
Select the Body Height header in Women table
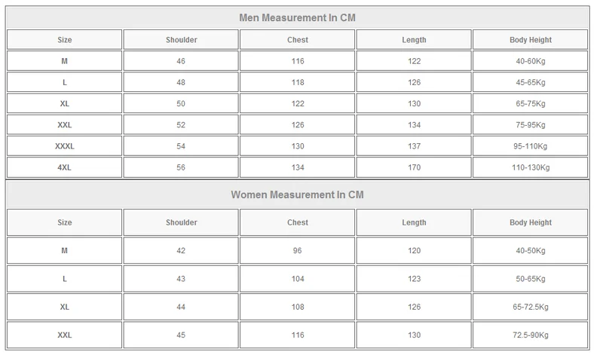tap(530, 222)
